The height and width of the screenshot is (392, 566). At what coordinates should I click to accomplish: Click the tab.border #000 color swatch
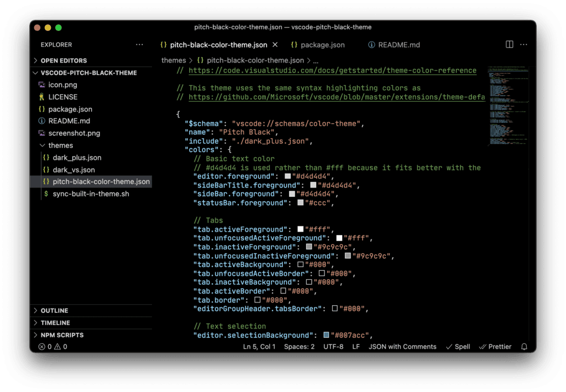point(258,300)
